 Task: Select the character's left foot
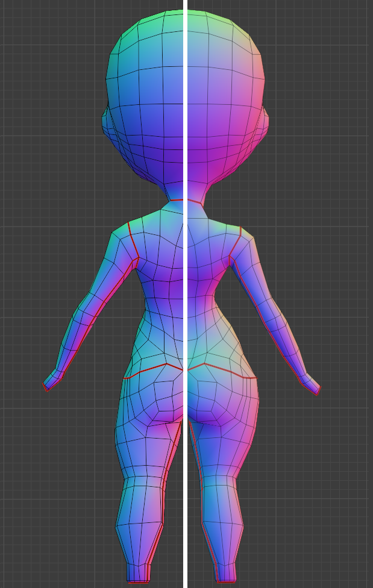pos(138,572)
